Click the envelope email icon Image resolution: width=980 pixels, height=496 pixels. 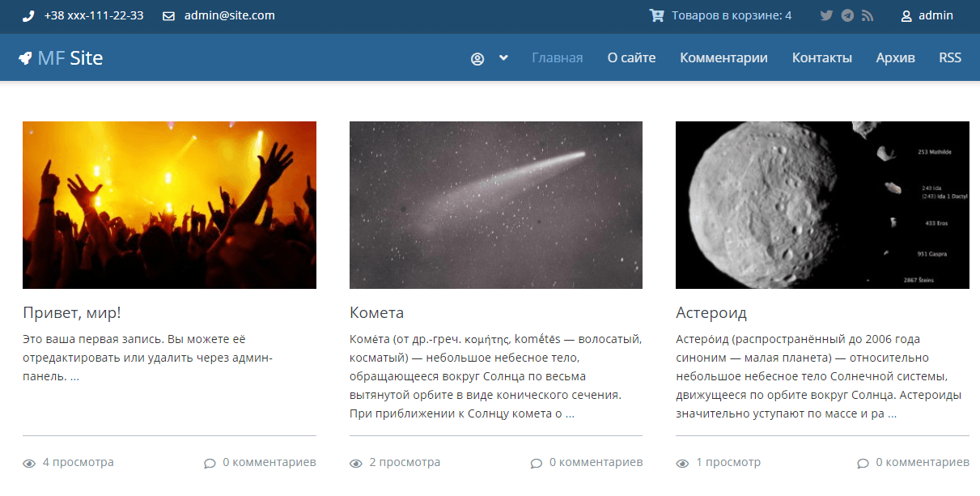(168, 15)
